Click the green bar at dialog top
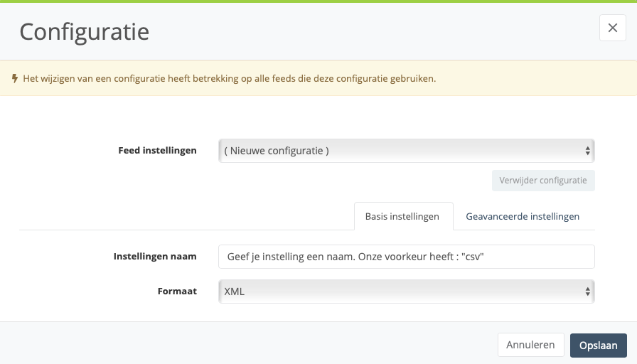 (x=318, y=1)
